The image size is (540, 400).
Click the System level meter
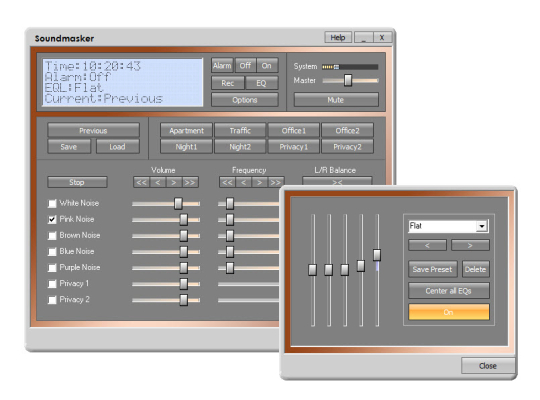click(x=350, y=67)
